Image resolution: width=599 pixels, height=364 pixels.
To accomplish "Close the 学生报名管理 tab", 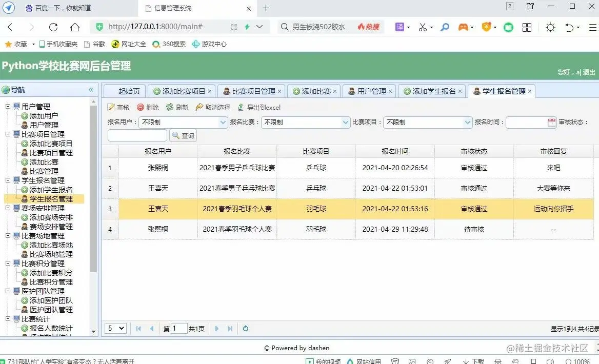I will (x=530, y=91).
